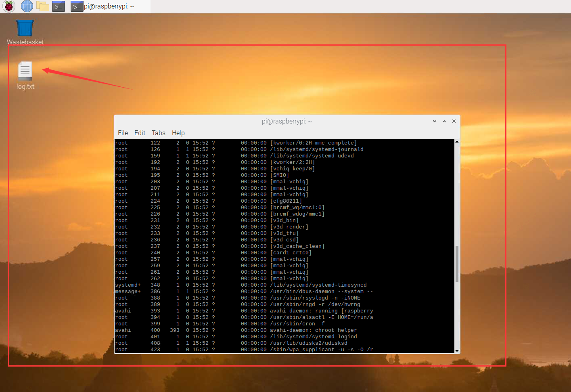
Task: Click the alsactl -E HOME line
Action: 244,317
